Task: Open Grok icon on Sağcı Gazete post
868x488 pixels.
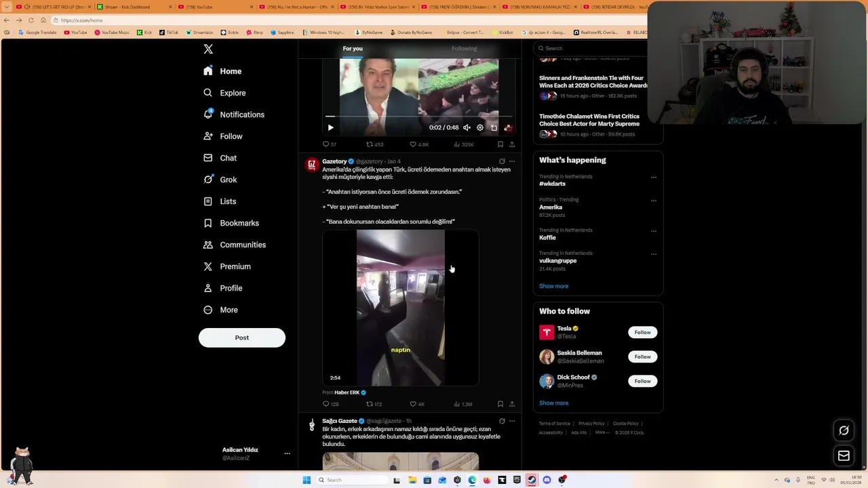Action: [502, 421]
